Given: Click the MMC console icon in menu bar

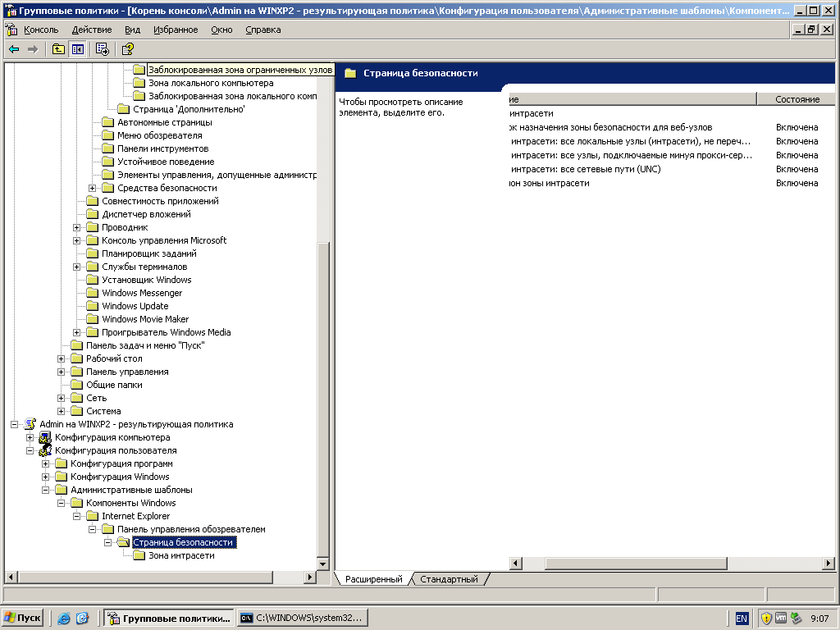Looking at the screenshot, I should (x=11, y=30).
